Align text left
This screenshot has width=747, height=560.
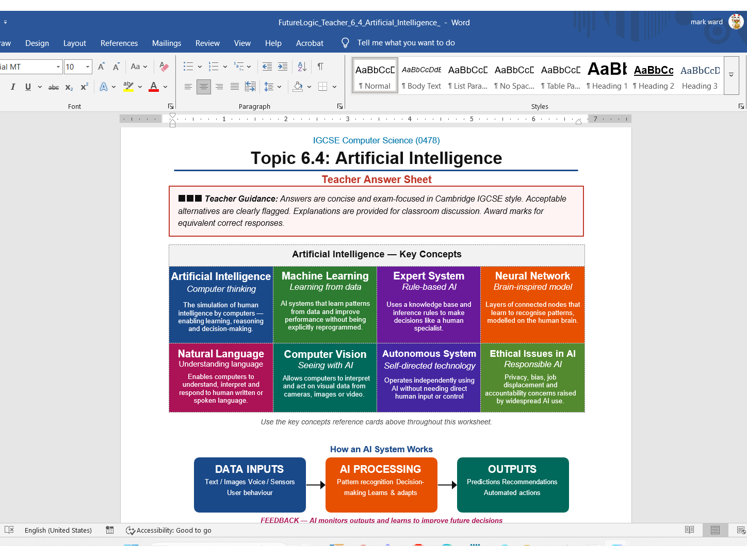[x=188, y=87]
